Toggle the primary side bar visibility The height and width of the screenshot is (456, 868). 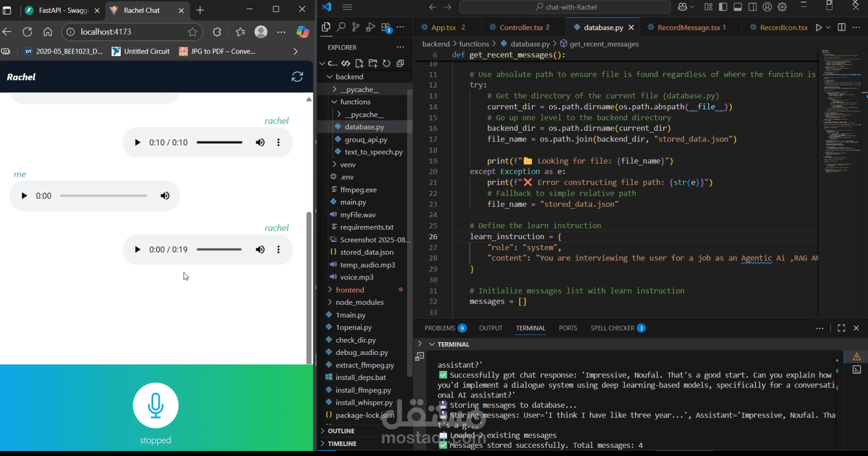coord(723,7)
